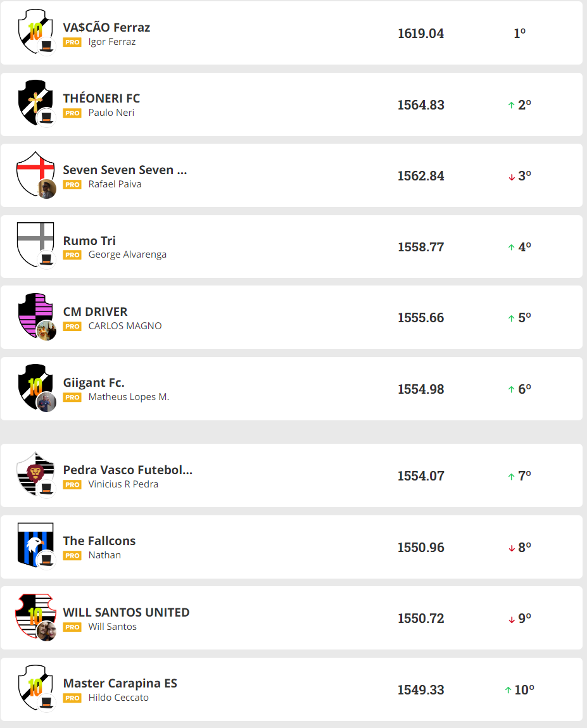Click owner name George Alvarenga

click(127, 255)
